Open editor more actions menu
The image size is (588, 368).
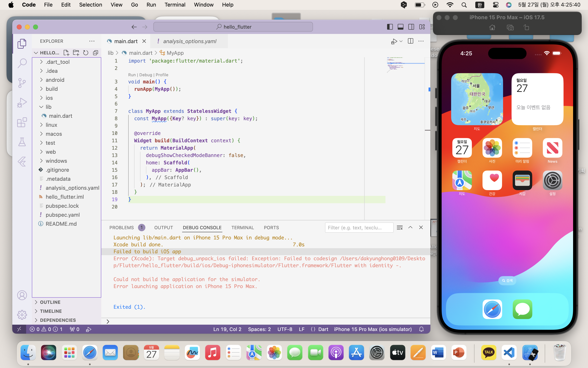421,41
